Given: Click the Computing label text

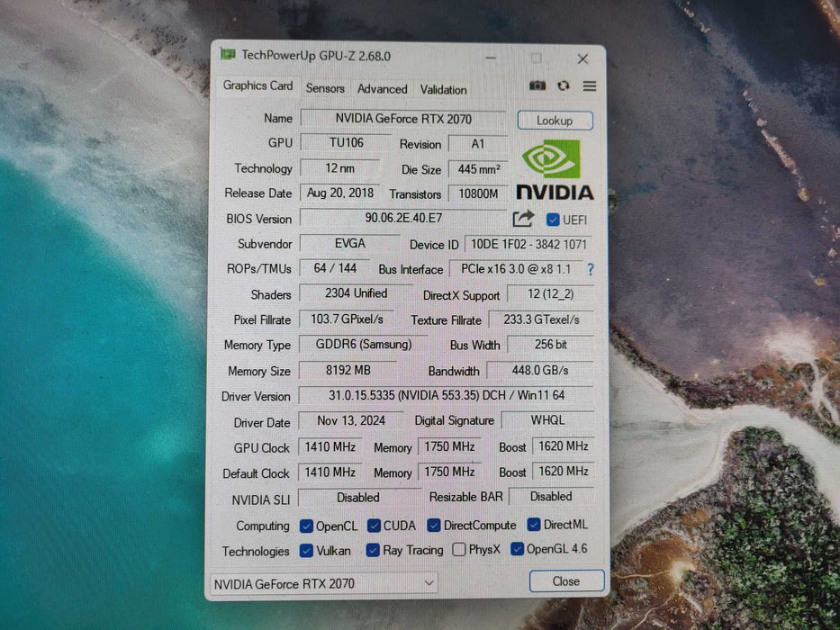Looking at the screenshot, I should 263,526.
